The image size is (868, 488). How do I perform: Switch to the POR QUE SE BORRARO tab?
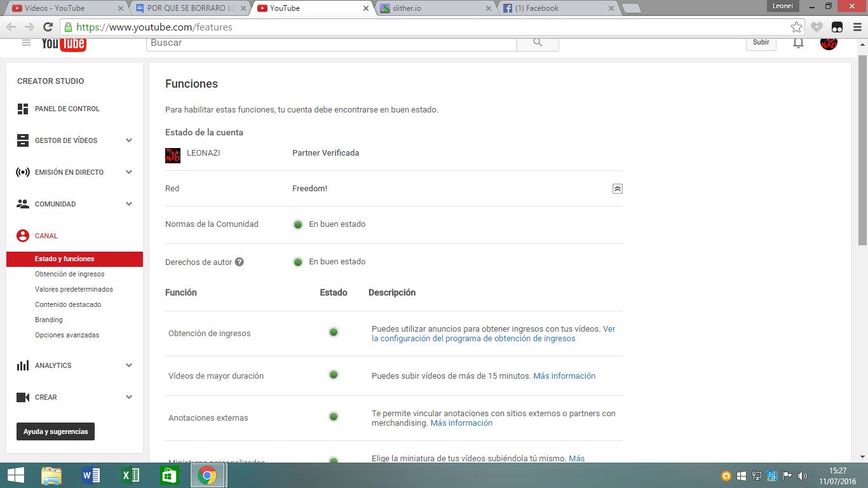pyautogui.click(x=192, y=8)
